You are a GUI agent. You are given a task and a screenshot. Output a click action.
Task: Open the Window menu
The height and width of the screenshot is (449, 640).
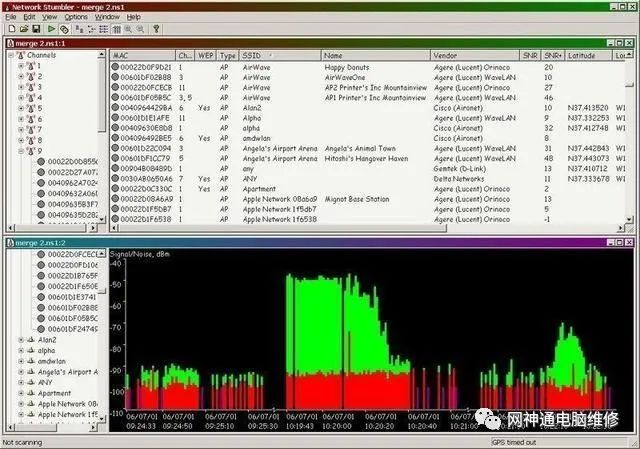coord(107,17)
